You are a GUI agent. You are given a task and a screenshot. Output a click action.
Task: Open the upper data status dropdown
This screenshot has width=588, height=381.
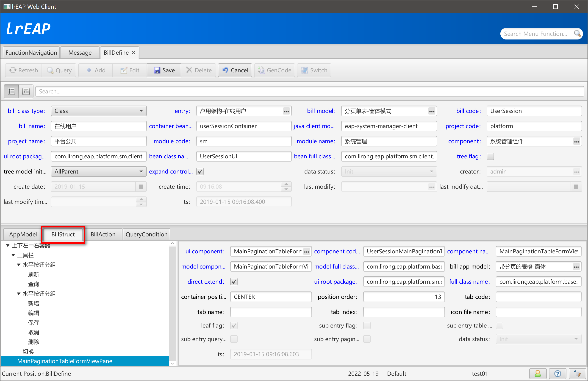coord(389,172)
